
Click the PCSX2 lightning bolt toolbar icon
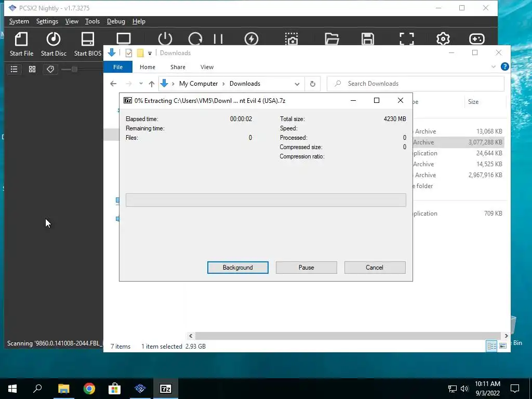pyautogui.click(x=251, y=38)
